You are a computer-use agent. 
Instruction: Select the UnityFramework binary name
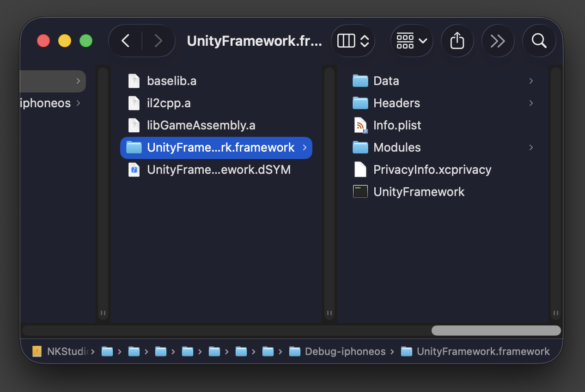419,192
